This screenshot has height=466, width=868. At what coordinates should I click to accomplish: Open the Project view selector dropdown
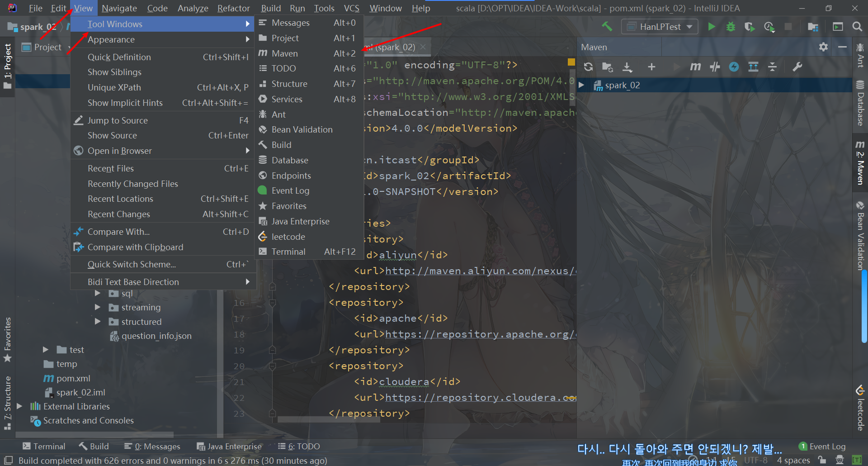pos(47,47)
